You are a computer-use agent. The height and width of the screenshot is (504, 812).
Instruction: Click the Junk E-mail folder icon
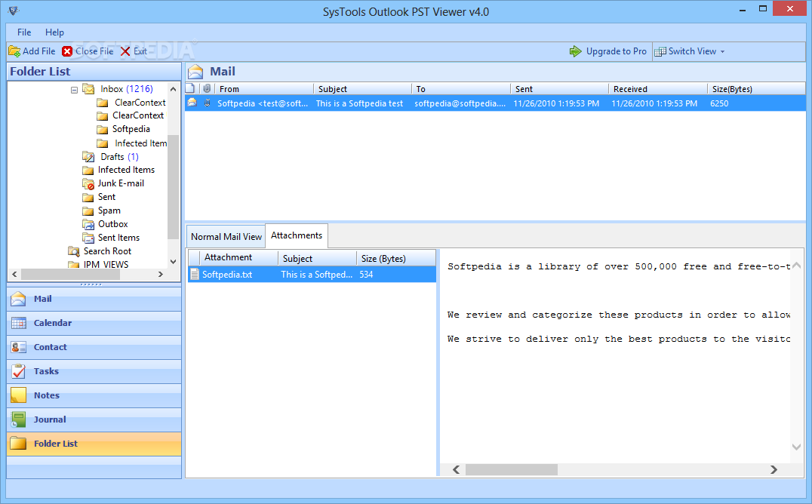click(x=88, y=183)
